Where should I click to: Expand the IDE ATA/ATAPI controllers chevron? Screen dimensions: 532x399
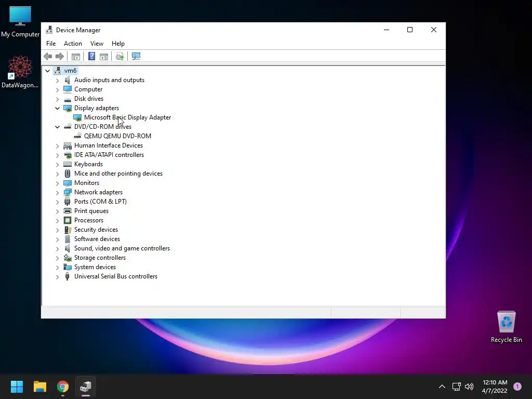pos(57,155)
